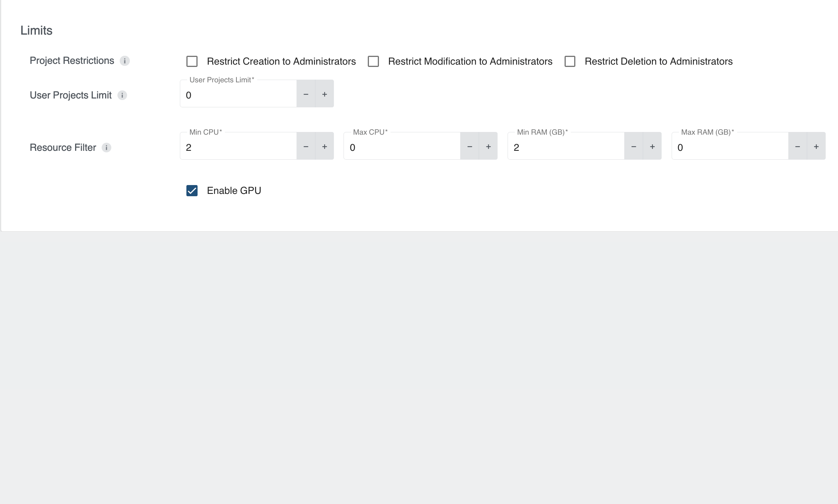Viewport: 838px width, 504px height.
Task: Decrease Min RAM (GB) value
Action: [x=634, y=147]
